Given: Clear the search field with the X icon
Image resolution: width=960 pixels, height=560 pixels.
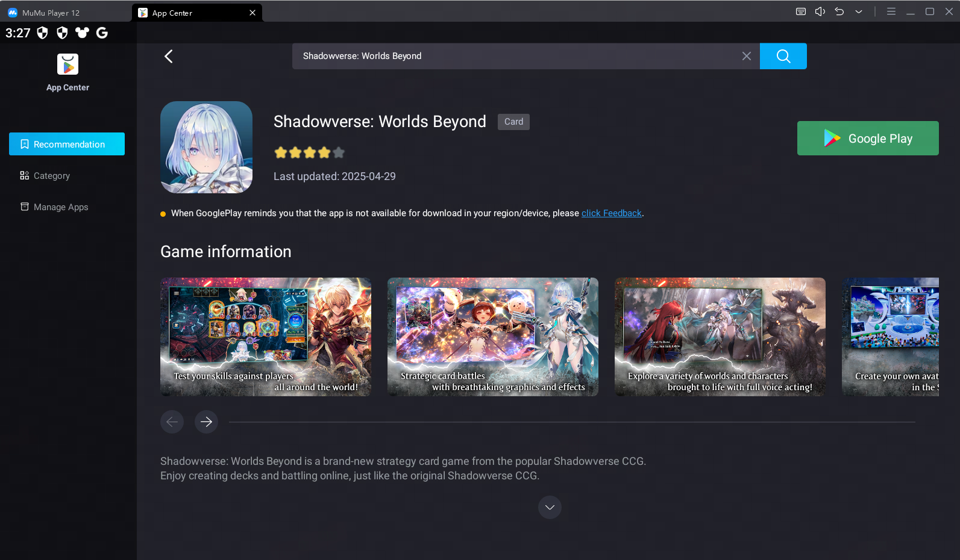Looking at the screenshot, I should (746, 56).
